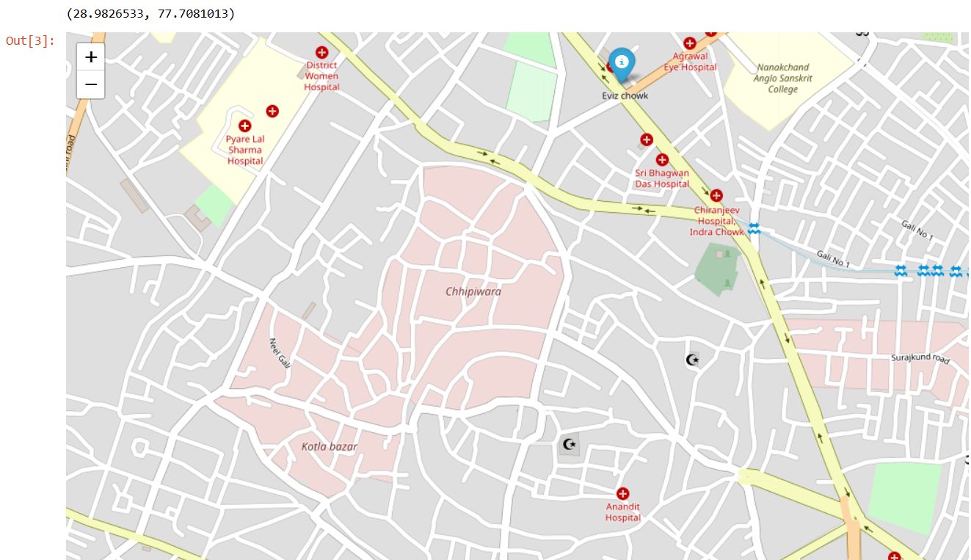Image resolution: width=971 pixels, height=560 pixels.
Task: Select the Chiranjeev Hospital Indra Chowk icon
Action: click(716, 195)
